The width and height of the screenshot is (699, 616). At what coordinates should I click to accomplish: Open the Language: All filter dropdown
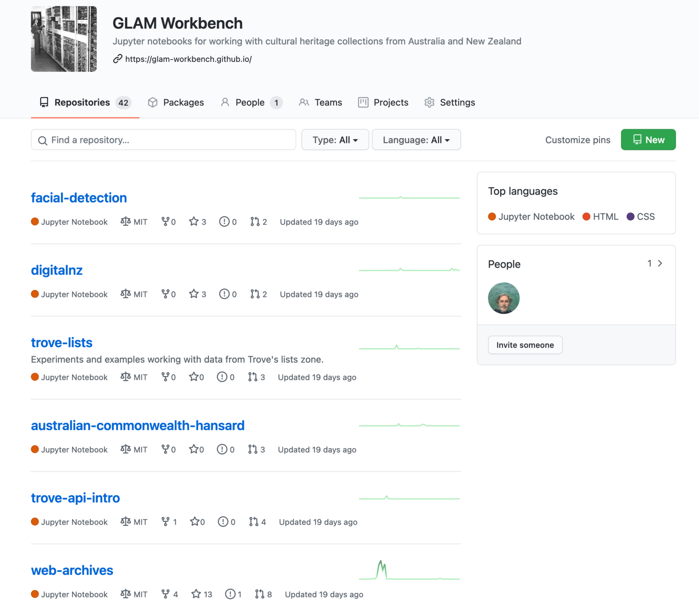pos(416,140)
